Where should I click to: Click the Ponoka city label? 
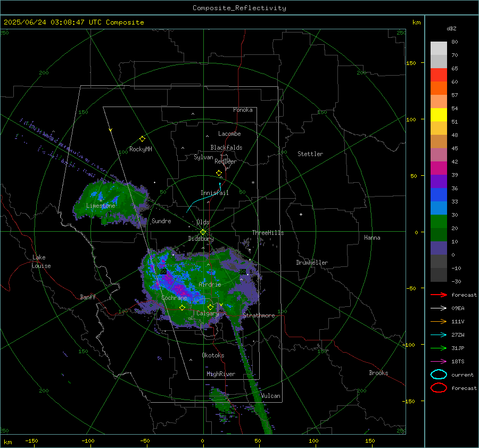point(243,110)
